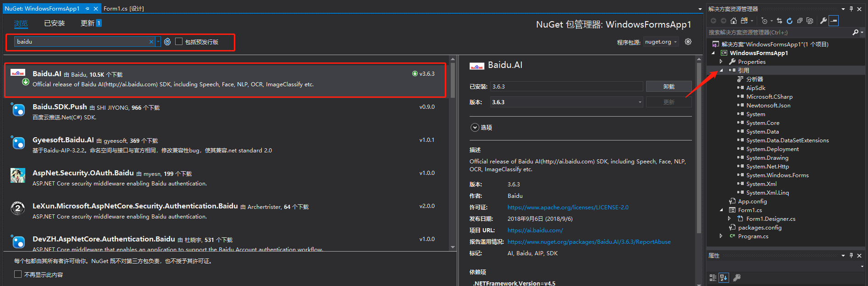868x286 pixels.
Task: Switch to the Browse (浏览) tab
Action: 21,23
